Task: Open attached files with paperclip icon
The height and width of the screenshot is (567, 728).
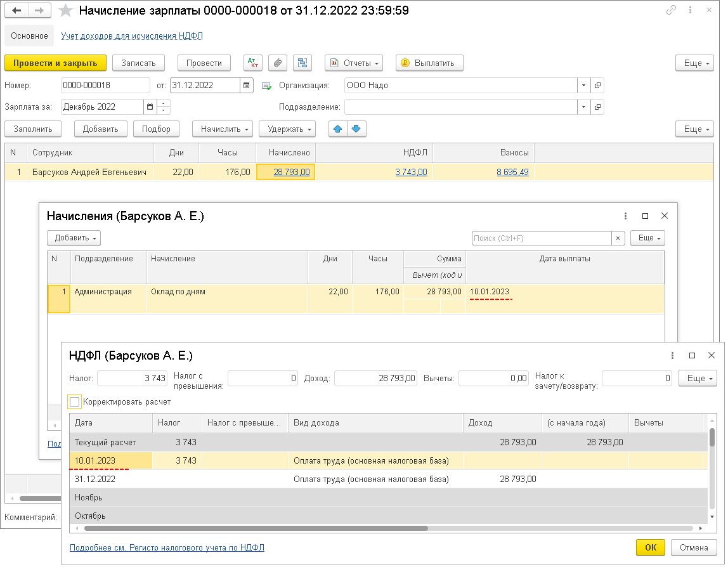Action: 278,63
